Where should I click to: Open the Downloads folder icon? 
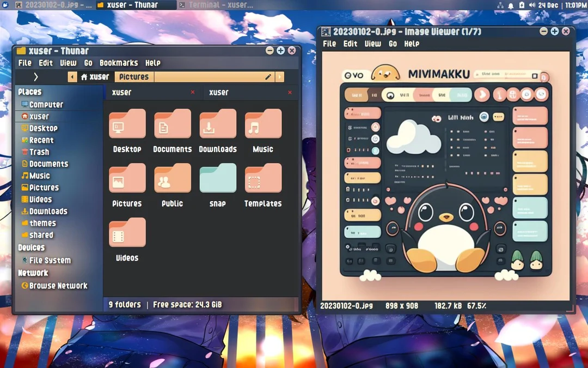pyautogui.click(x=218, y=123)
